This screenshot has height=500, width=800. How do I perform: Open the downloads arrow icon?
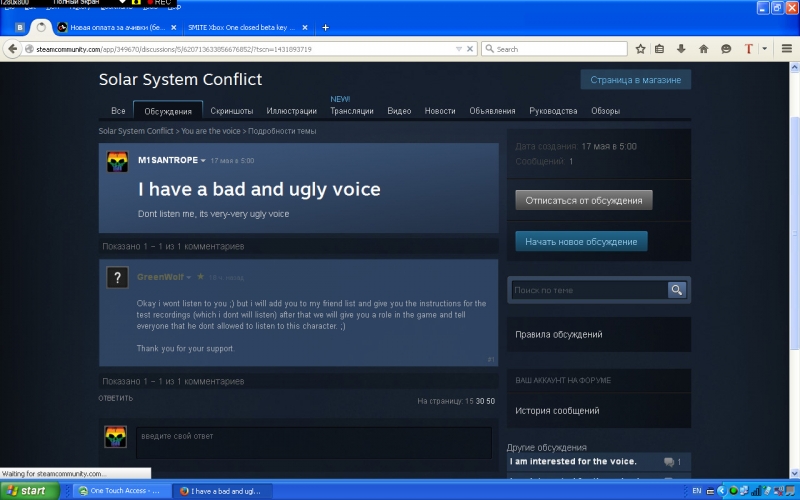pos(681,49)
